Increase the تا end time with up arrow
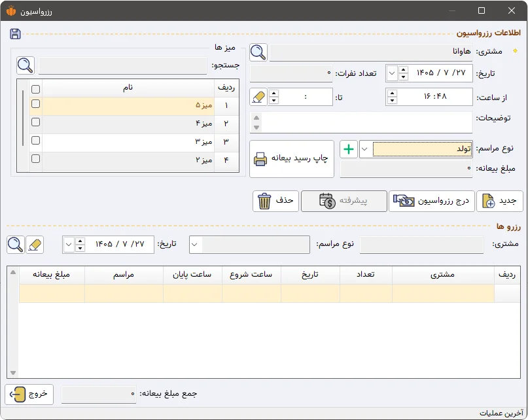This screenshot has width=528, height=420. click(274, 93)
